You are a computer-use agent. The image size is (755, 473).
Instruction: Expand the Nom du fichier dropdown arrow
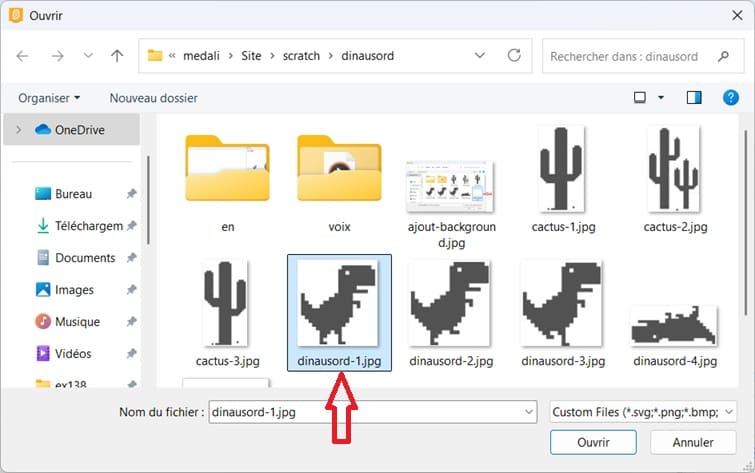tap(529, 412)
